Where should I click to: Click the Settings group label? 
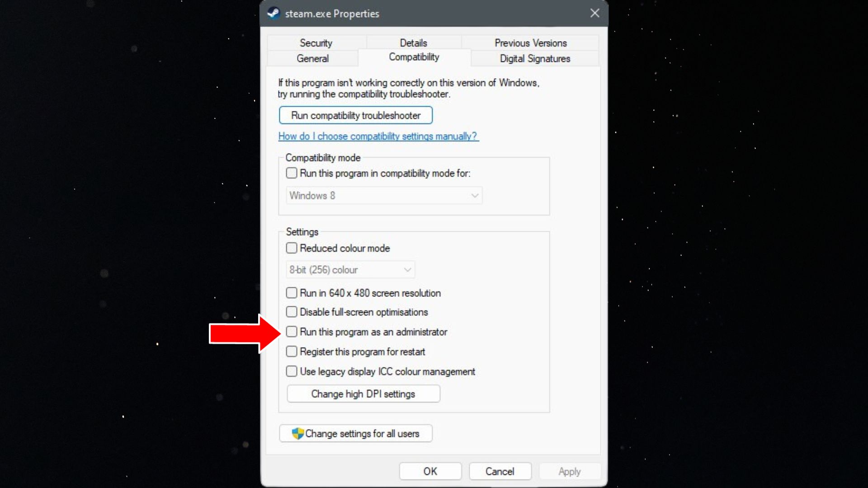(x=302, y=232)
